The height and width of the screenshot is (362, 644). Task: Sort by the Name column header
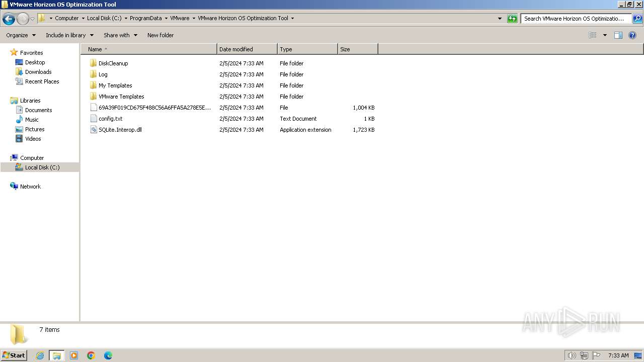(x=148, y=49)
